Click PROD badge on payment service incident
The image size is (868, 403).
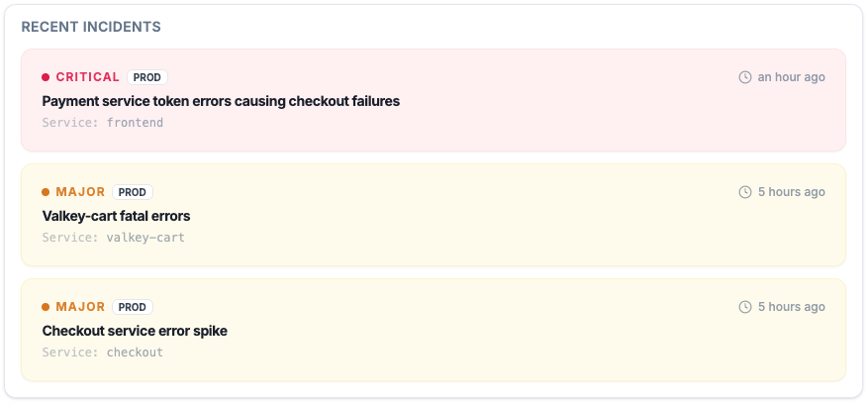click(x=147, y=77)
